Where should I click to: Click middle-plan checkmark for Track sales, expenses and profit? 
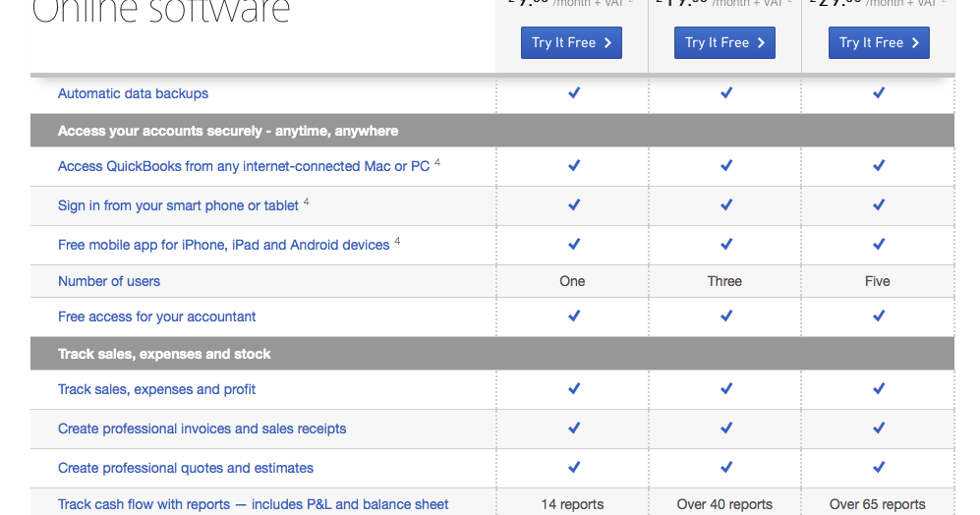[726, 388]
